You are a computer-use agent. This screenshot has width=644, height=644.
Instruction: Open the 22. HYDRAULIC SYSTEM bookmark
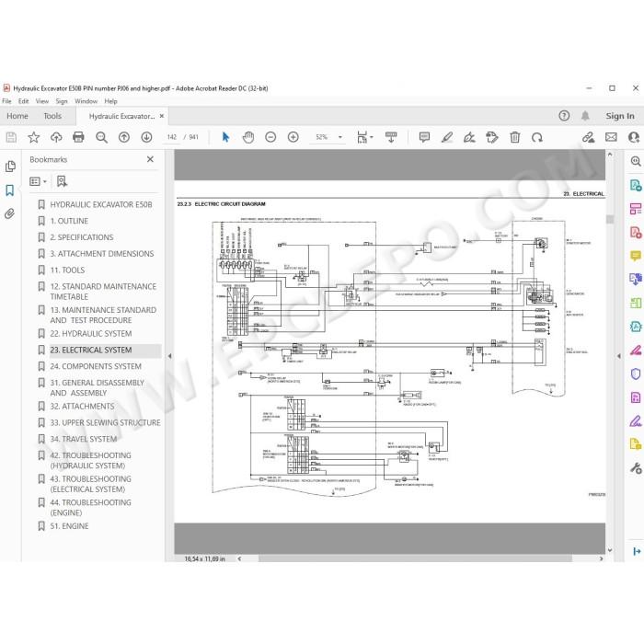point(91,333)
